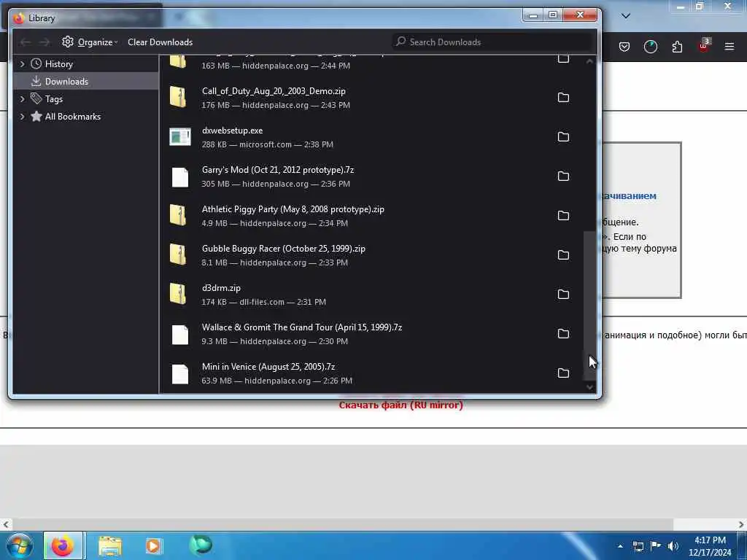
Task: Open containing folder for d3drm.zip
Action: pos(563,295)
